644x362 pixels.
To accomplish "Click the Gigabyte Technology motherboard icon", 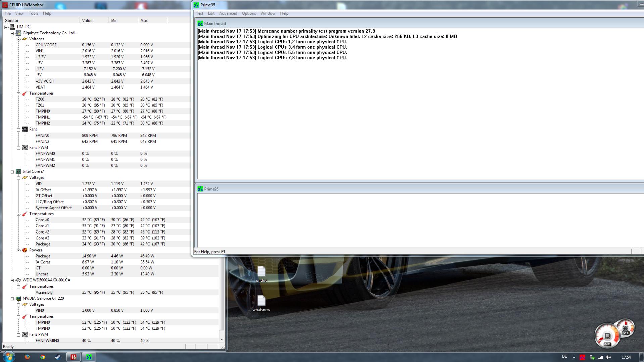I will click(x=18, y=33).
